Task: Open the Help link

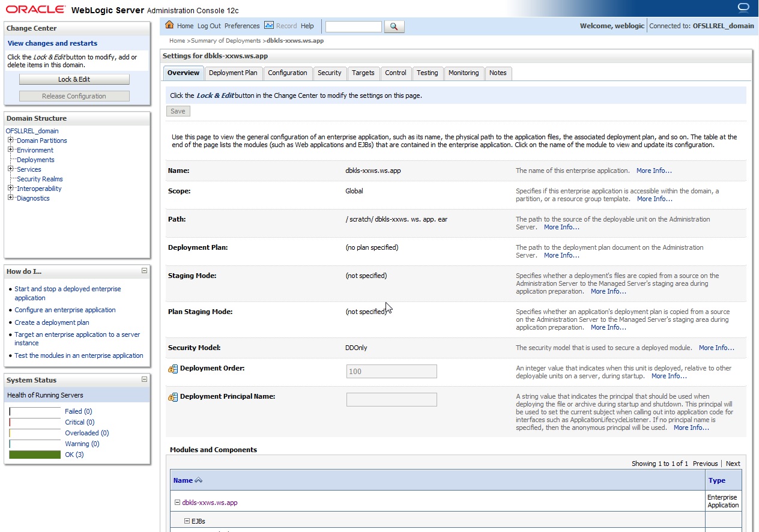Action: (x=307, y=26)
